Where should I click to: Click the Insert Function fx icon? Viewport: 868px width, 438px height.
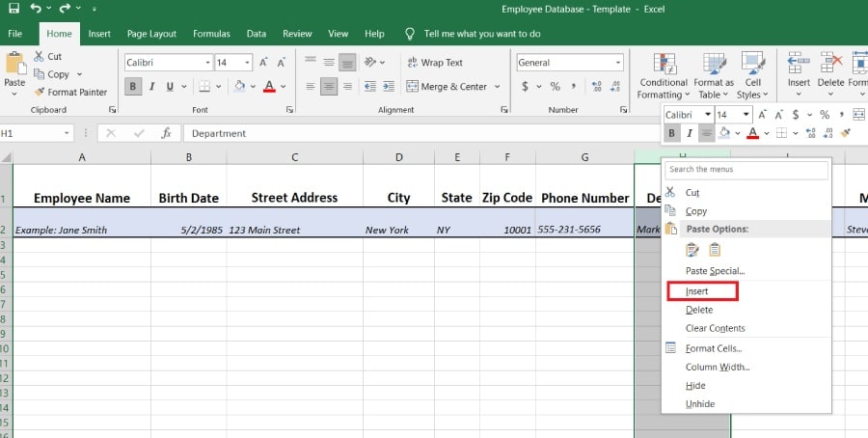point(166,133)
